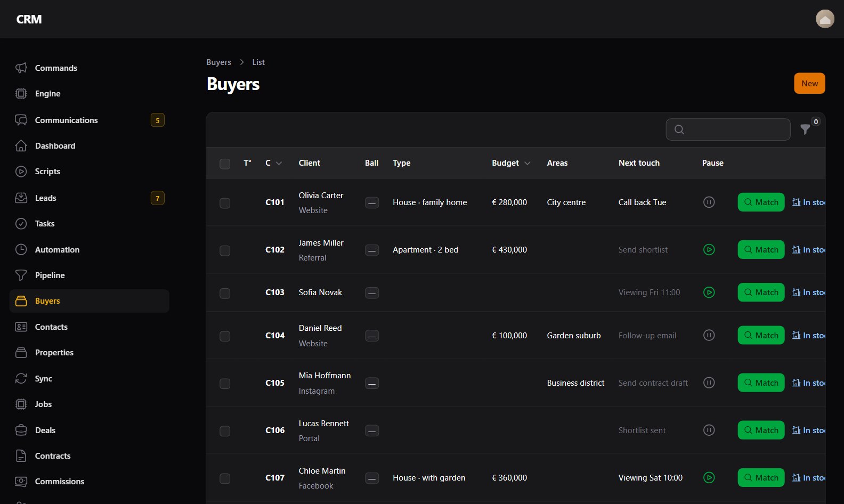This screenshot has width=844, height=504.
Task: Click the user avatar in header
Action: coord(825,19)
